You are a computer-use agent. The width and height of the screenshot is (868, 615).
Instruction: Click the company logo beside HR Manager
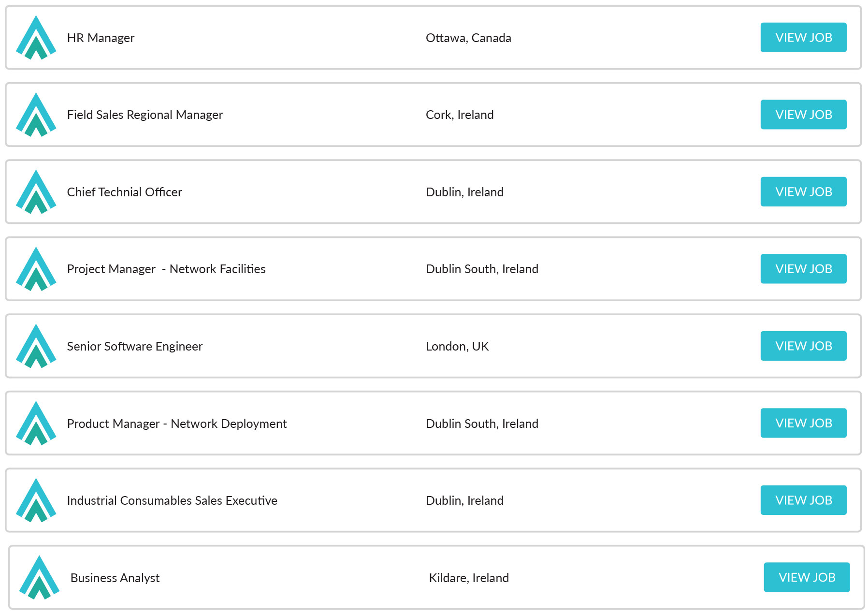[37, 38]
